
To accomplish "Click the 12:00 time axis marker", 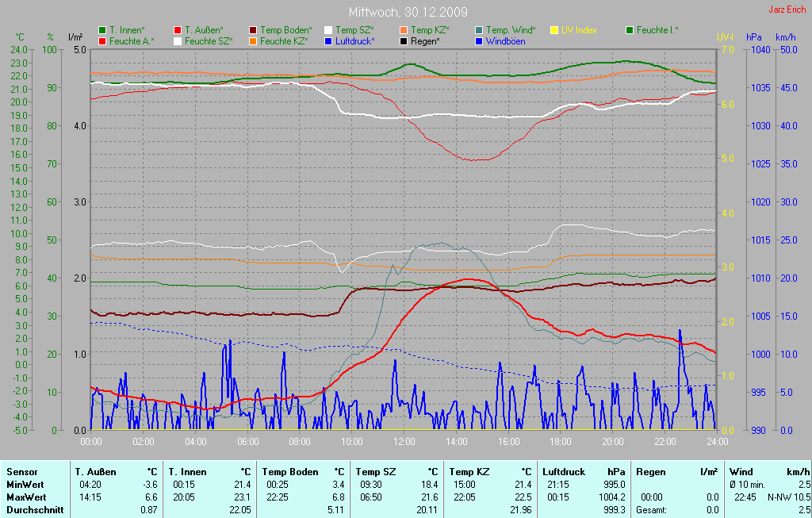I will coord(404,441).
